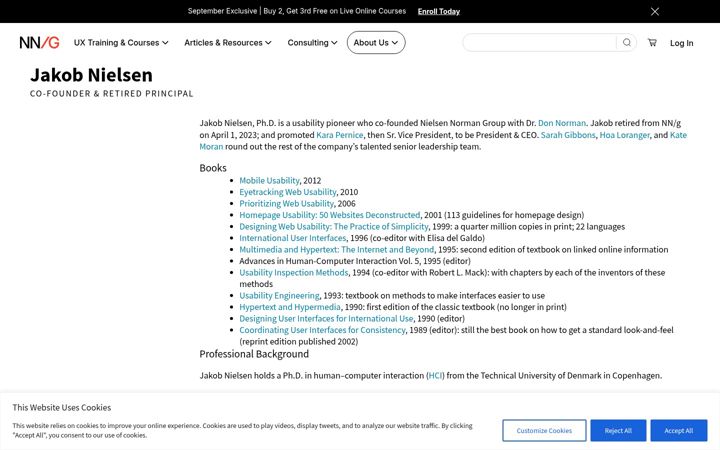Open the Kate Moran link

678,135
